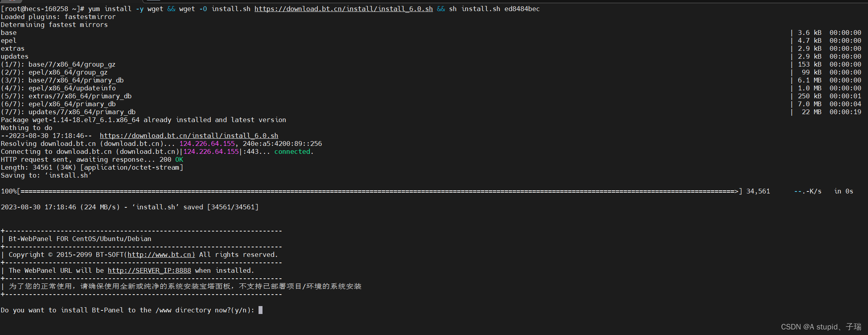
Task: Click 'Copyright © 2015-2099 BT-SOFT' text
Action: tap(66, 255)
